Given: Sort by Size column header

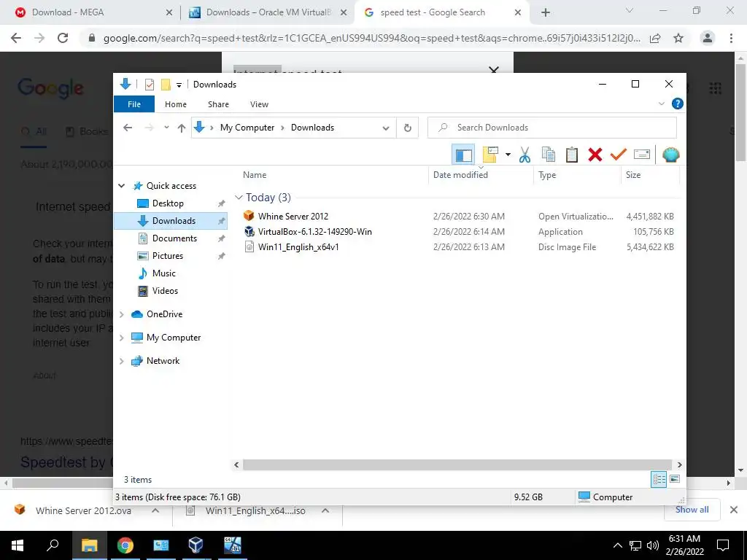Looking at the screenshot, I should click(632, 175).
